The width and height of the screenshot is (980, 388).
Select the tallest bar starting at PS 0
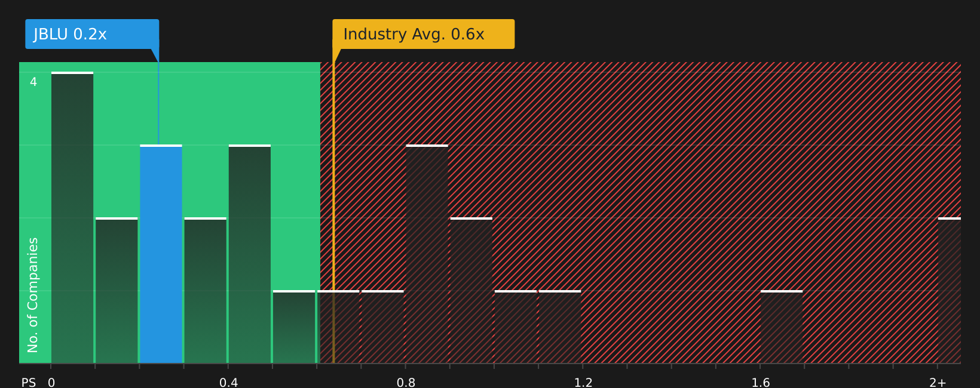[72, 217]
